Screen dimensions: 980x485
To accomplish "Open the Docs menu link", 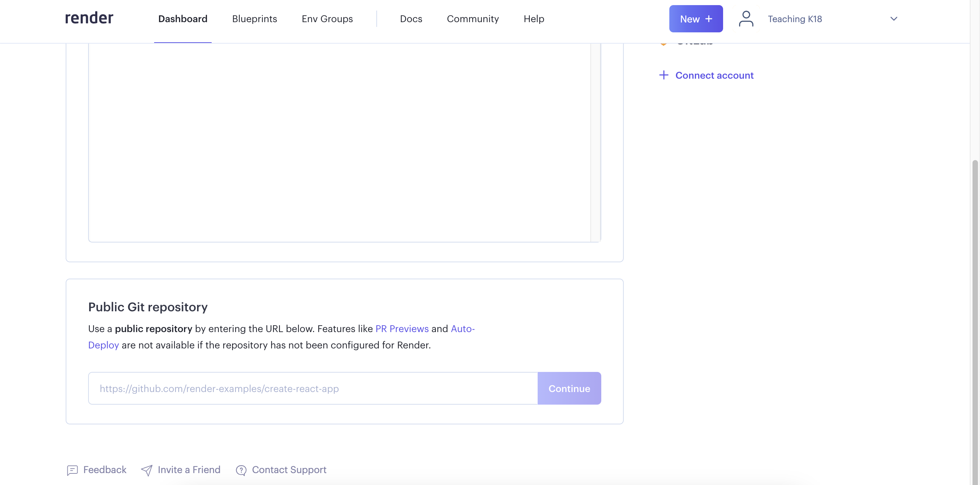I will click(411, 19).
